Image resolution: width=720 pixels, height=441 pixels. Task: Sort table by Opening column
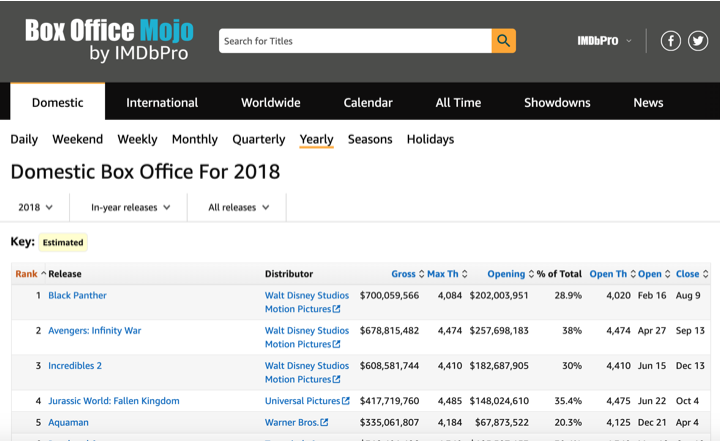point(510,274)
